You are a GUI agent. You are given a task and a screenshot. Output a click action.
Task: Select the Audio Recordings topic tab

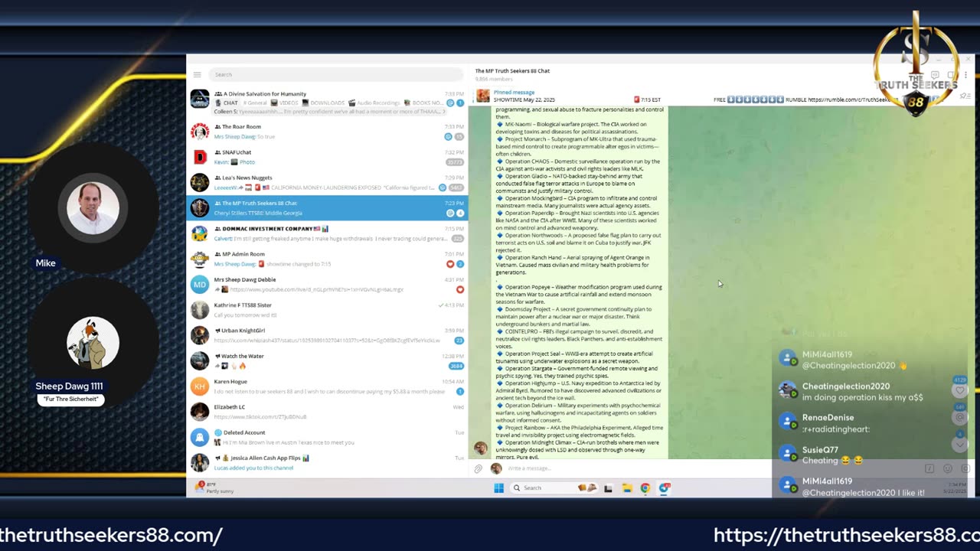[x=374, y=103]
